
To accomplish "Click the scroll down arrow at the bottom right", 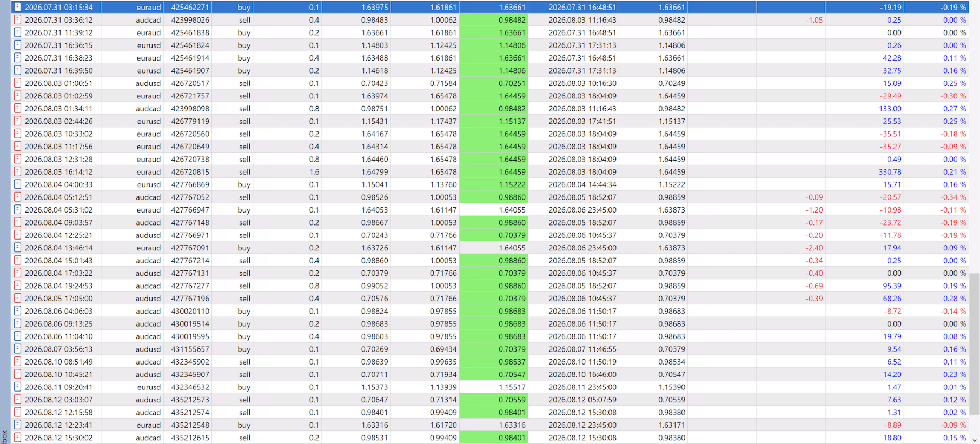I will coord(975,440).
